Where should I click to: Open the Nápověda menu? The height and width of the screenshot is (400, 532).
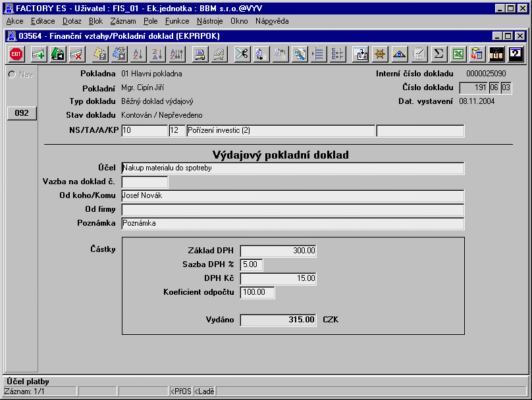pos(272,21)
